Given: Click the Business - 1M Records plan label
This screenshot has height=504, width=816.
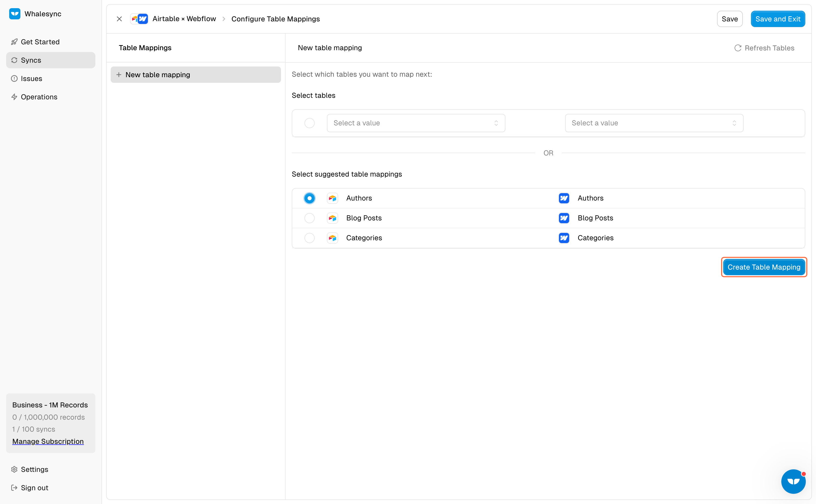Looking at the screenshot, I should (50, 405).
